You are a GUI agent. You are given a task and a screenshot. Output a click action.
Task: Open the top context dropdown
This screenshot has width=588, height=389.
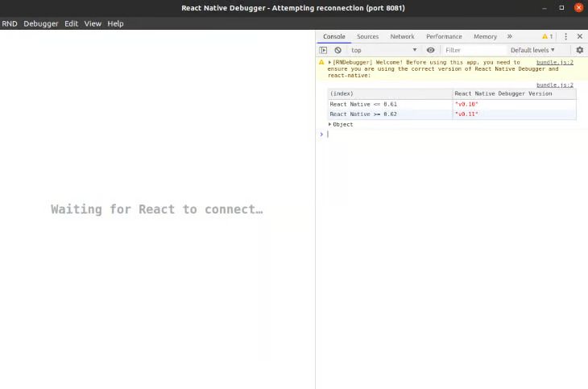pos(383,50)
